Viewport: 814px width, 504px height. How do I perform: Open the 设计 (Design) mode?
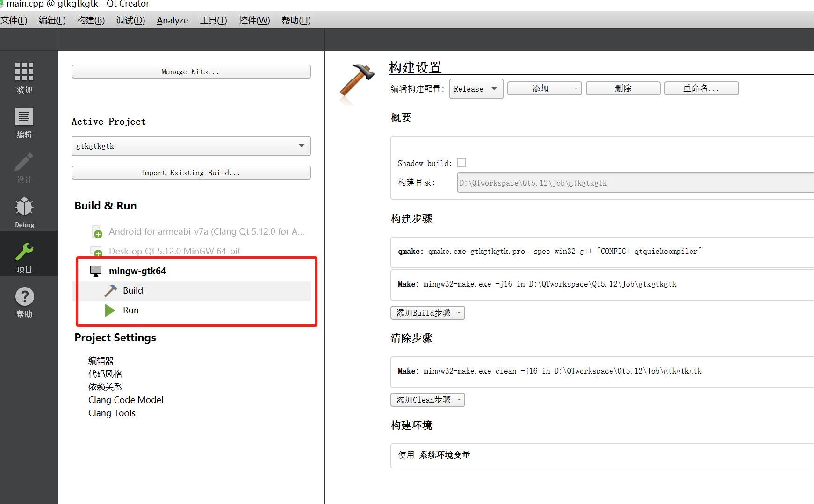(x=24, y=168)
